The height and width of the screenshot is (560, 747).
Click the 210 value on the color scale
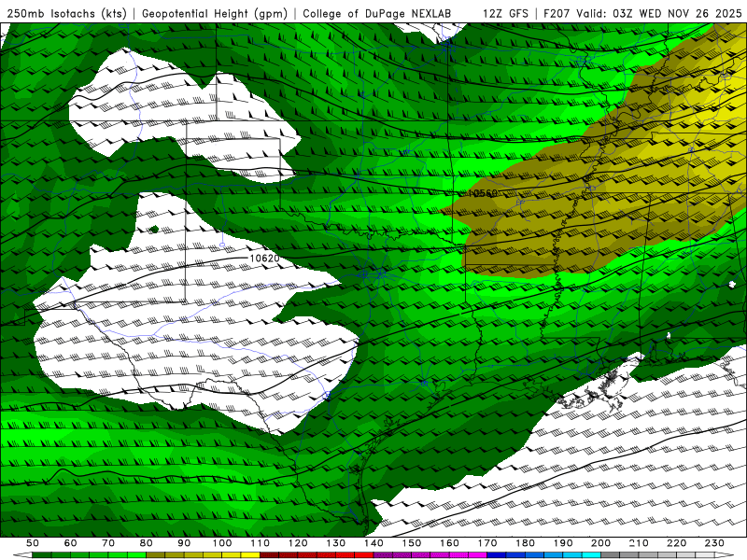pos(639,543)
